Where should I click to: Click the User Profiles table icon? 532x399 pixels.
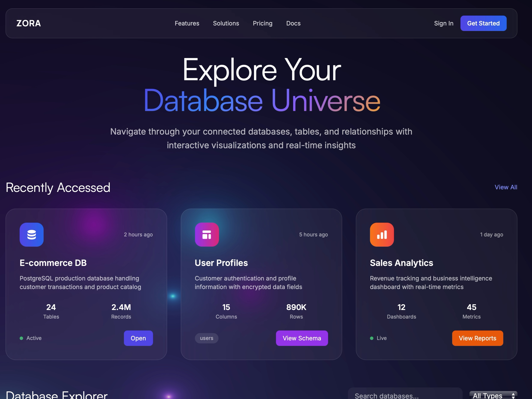coord(207,234)
